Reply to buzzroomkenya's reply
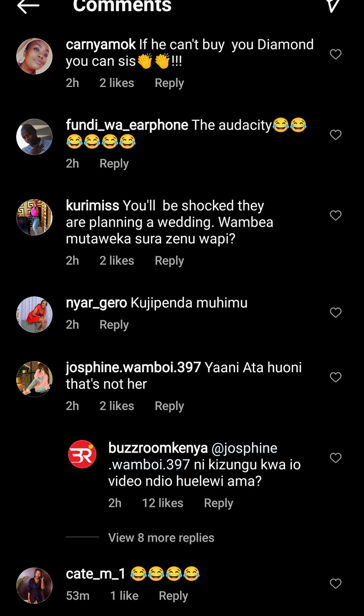The width and height of the screenshot is (364, 616). (218, 503)
